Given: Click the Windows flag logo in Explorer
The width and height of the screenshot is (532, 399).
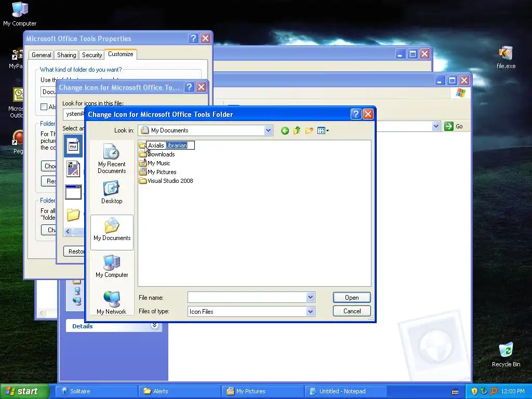Looking at the screenshot, I should point(460,92).
